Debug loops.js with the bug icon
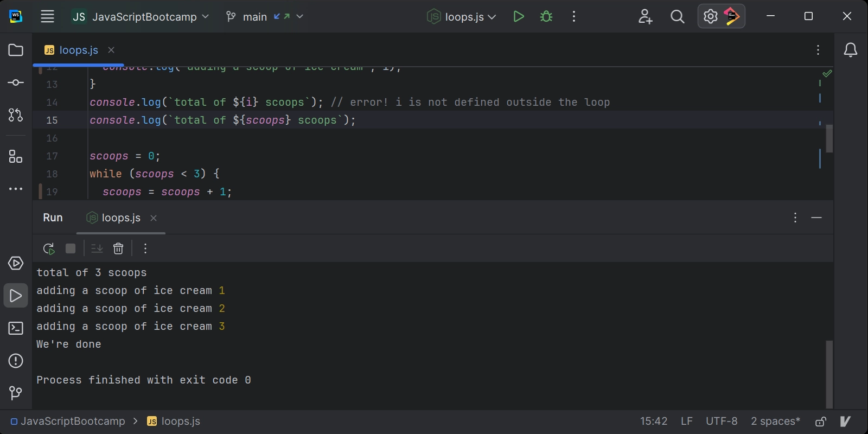The height and width of the screenshot is (434, 868). pos(546,16)
